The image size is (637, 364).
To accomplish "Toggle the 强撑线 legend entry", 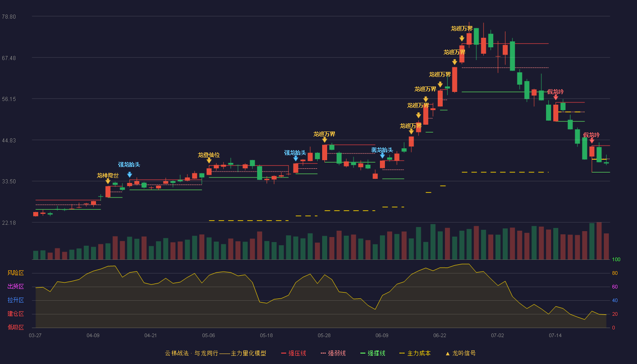I will [x=373, y=353].
